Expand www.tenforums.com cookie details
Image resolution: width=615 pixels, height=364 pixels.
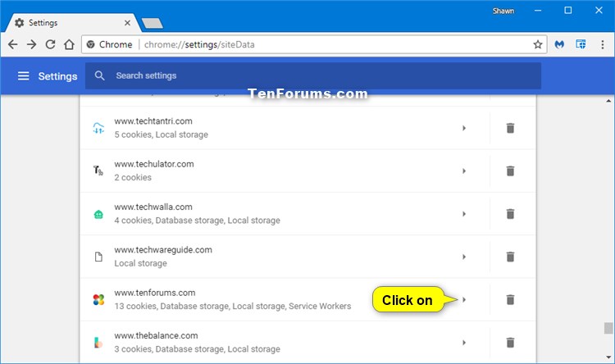tap(463, 300)
